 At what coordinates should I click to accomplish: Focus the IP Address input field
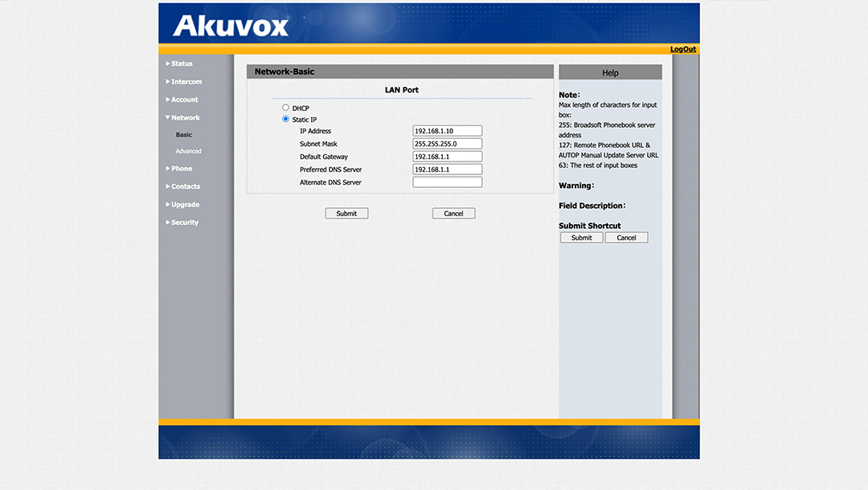tap(447, 131)
